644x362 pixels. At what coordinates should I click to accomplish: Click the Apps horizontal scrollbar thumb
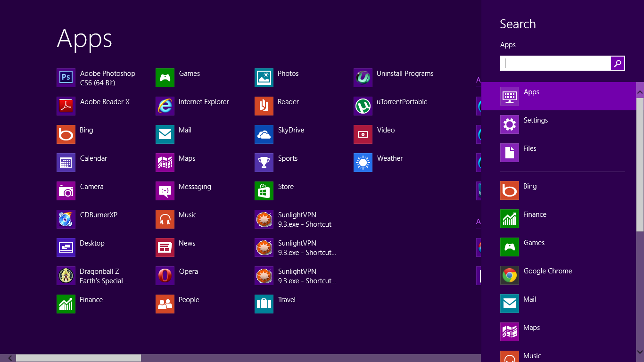click(78, 358)
